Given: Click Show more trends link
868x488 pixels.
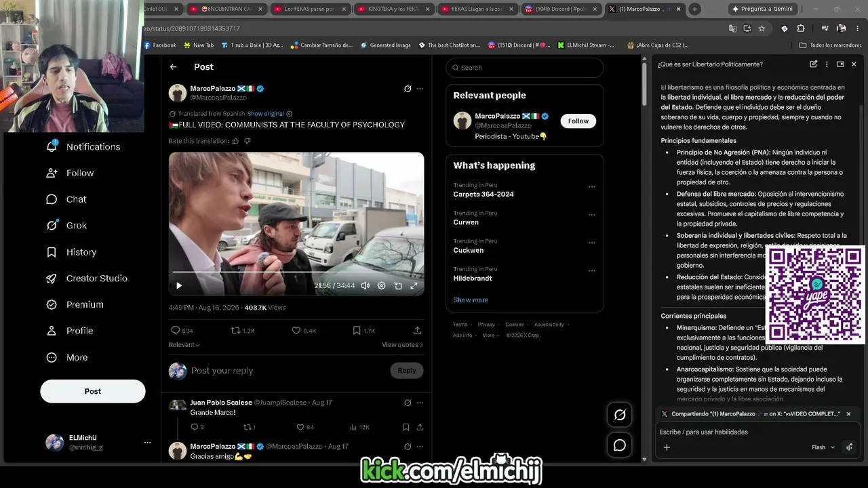Looking at the screenshot, I should pos(471,300).
